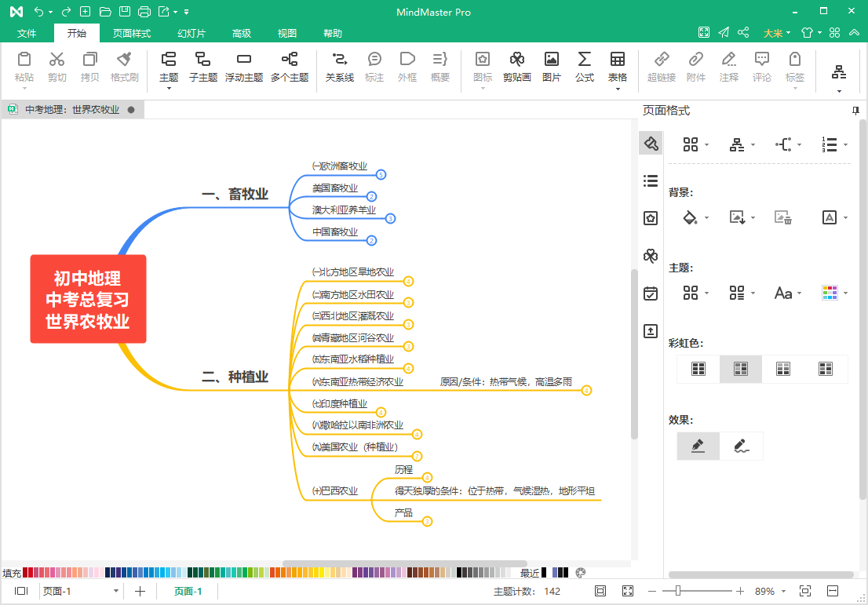Open the clipart (剪贴画) toolbar button
Image resolution: width=868 pixels, height=605 pixels.
tap(516, 67)
